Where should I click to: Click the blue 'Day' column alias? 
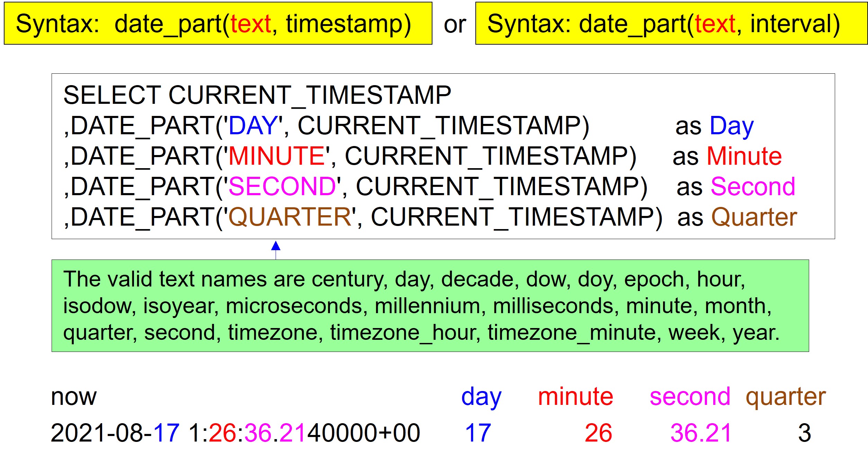pyautogui.click(x=732, y=126)
